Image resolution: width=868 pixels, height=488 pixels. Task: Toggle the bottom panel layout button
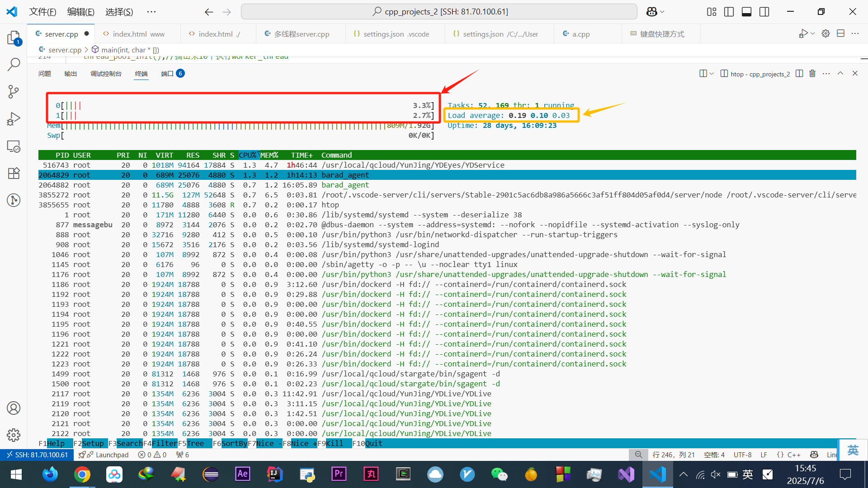click(x=746, y=12)
